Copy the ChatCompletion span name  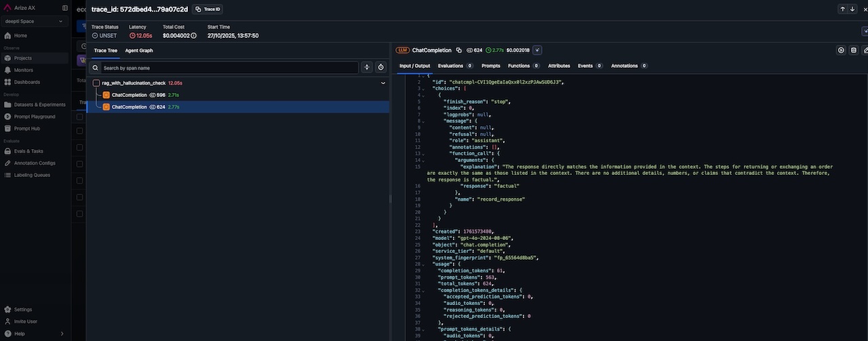pos(458,50)
